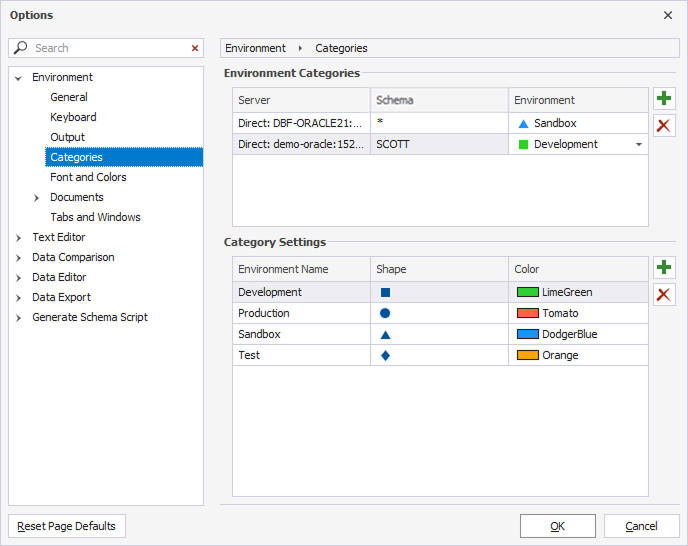The width and height of the screenshot is (688, 546).
Task: Add a new category setting
Action: point(664,267)
